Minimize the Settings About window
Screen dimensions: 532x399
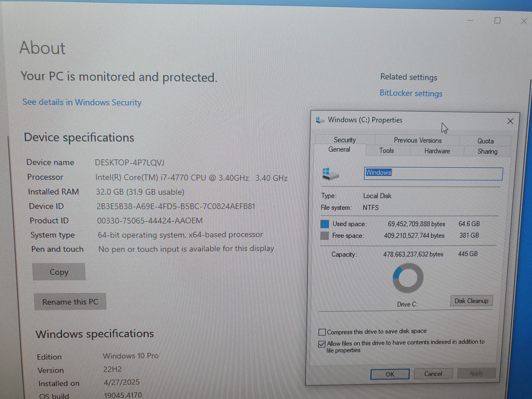coord(471,20)
